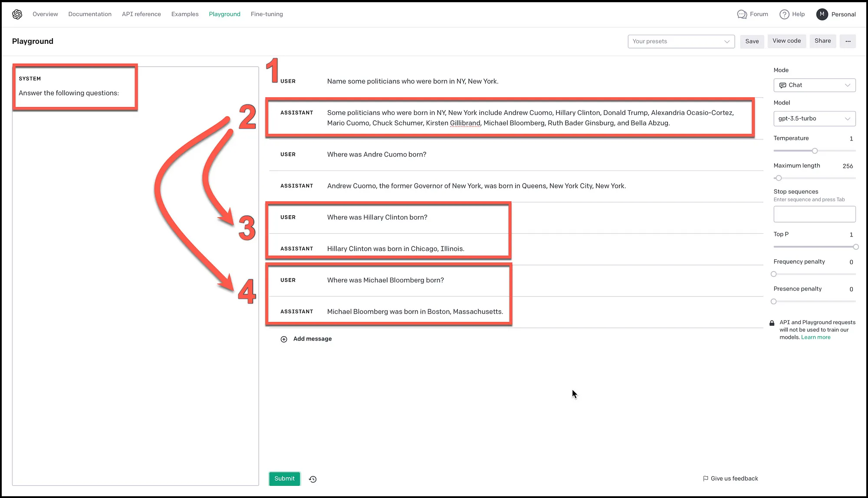868x498 pixels.
Task: Click the View code button
Action: 786,41
